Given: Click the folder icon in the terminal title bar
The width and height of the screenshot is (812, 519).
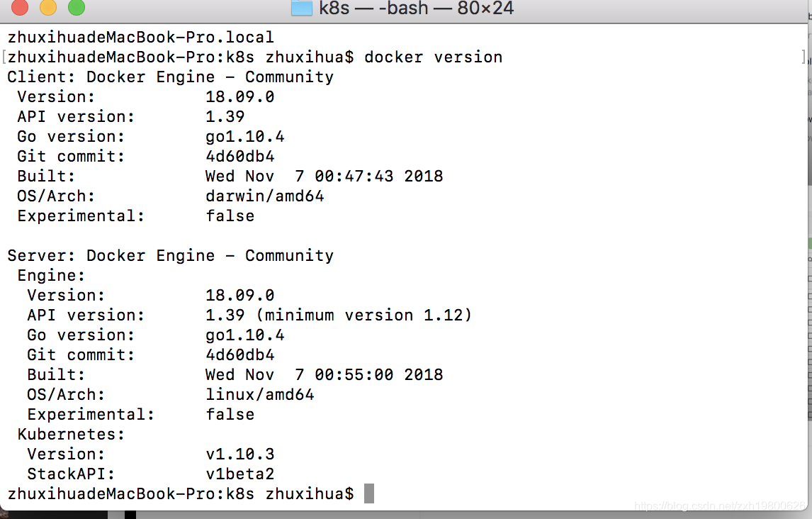Looking at the screenshot, I should 301,8.
